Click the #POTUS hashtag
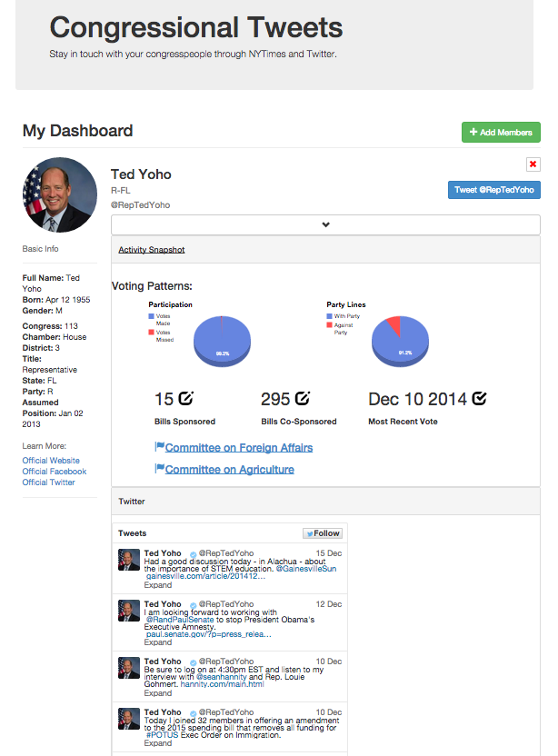Image resolution: width=558 pixels, height=756 pixels. tap(162, 735)
